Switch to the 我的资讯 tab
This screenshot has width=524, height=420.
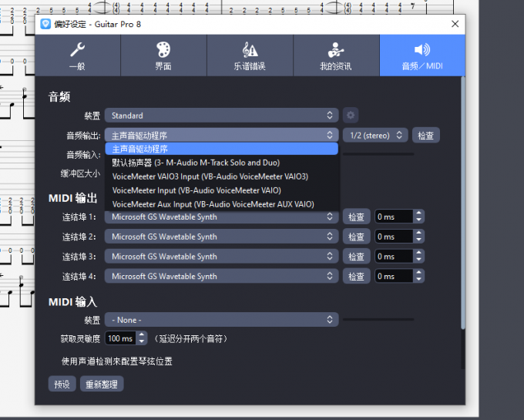[x=336, y=55]
